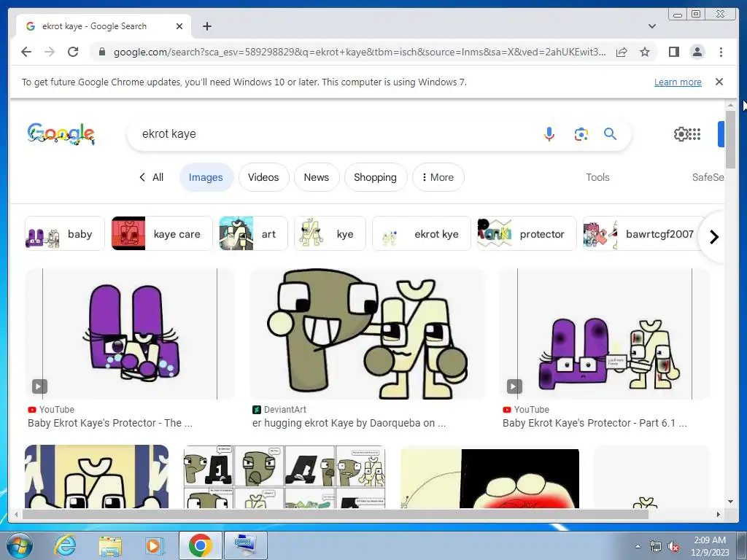The height and width of the screenshot is (560, 747).
Task: Close the ekrot kaye Google Search tab
Action: [x=179, y=26]
